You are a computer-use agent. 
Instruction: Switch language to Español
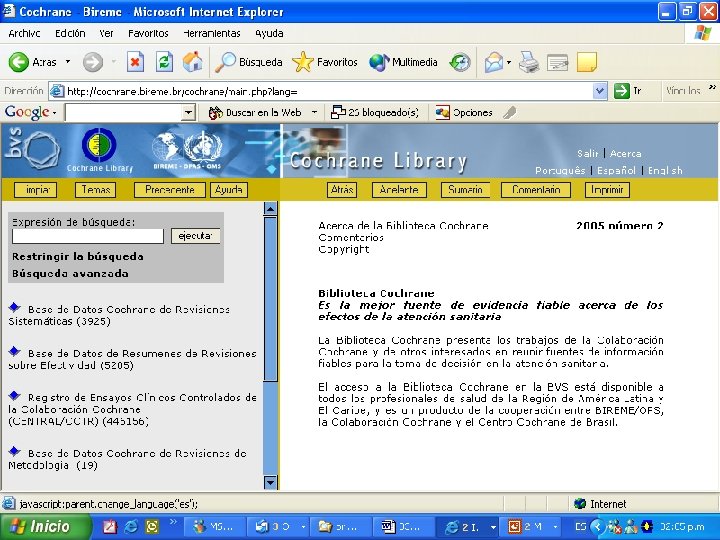point(616,170)
